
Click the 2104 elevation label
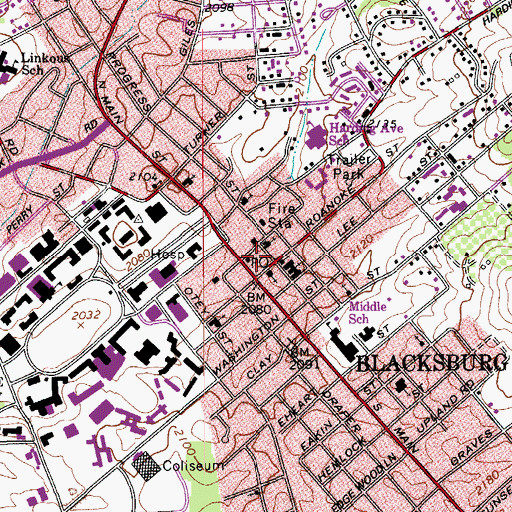143,177
